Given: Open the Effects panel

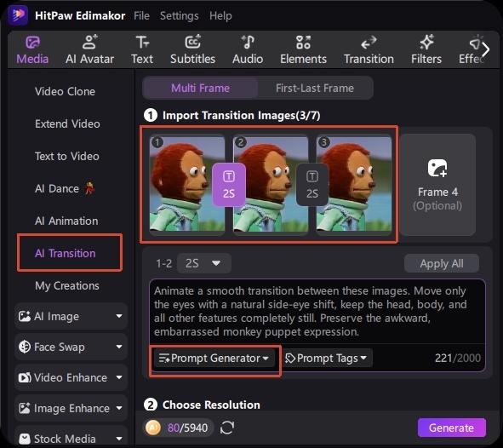Looking at the screenshot, I should [471, 50].
